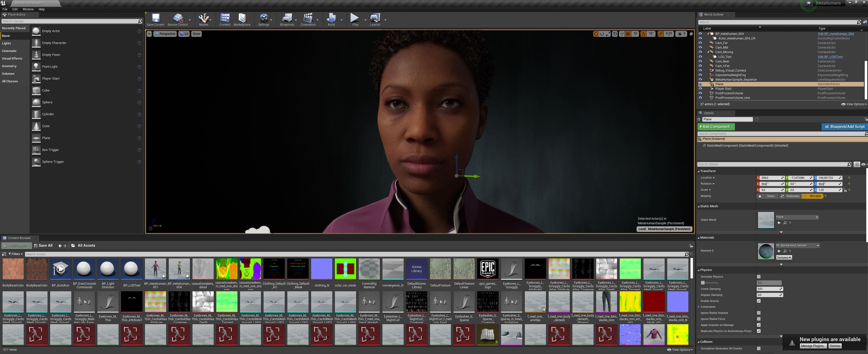868x354 pixels.
Task: Open the Static Mesh Plane dropdown
Action: click(797, 217)
